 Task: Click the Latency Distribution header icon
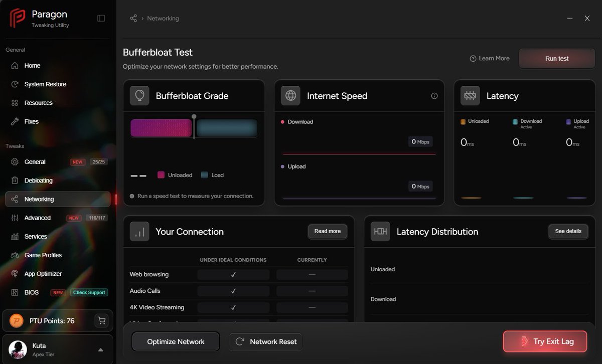(380, 232)
